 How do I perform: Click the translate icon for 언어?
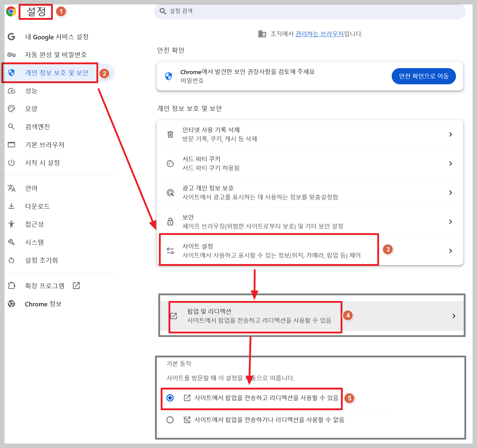coord(11,188)
